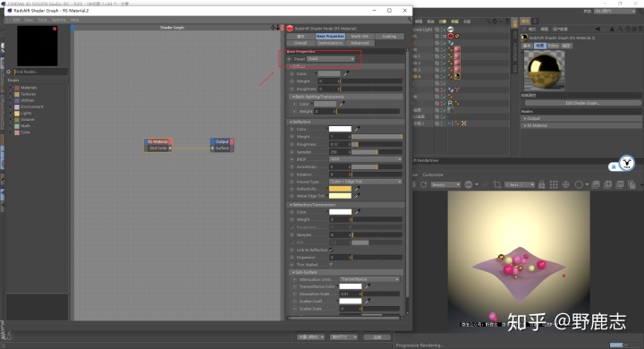The image size is (644, 349).
Task: Open Beauty dropdown in RenderView
Action: (445, 184)
